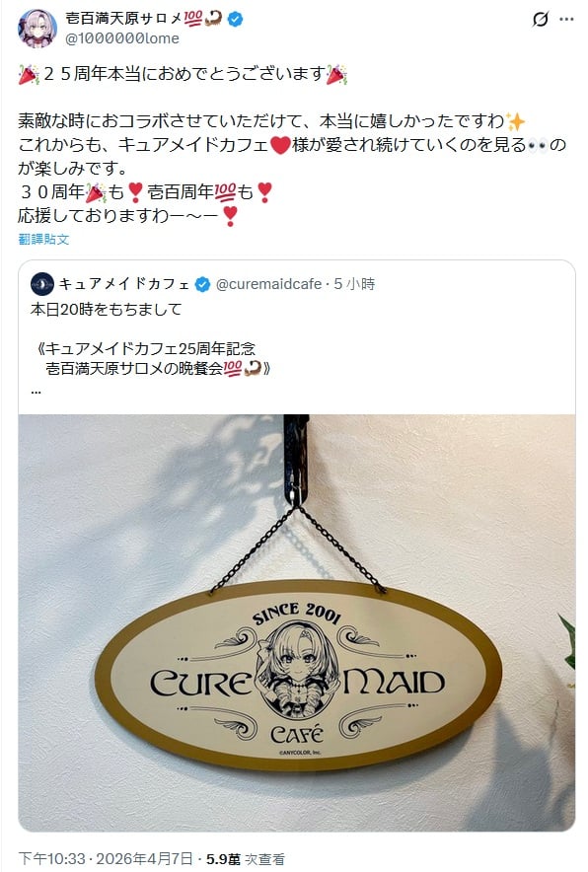Open the Cure Maid Café sign photo
The image size is (588, 872).
pyautogui.click(x=297, y=622)
